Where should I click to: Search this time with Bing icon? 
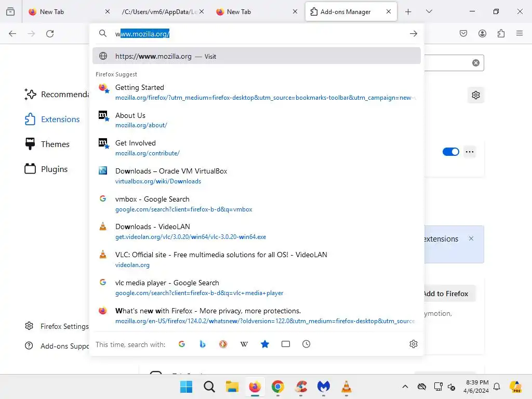point(203,344)
